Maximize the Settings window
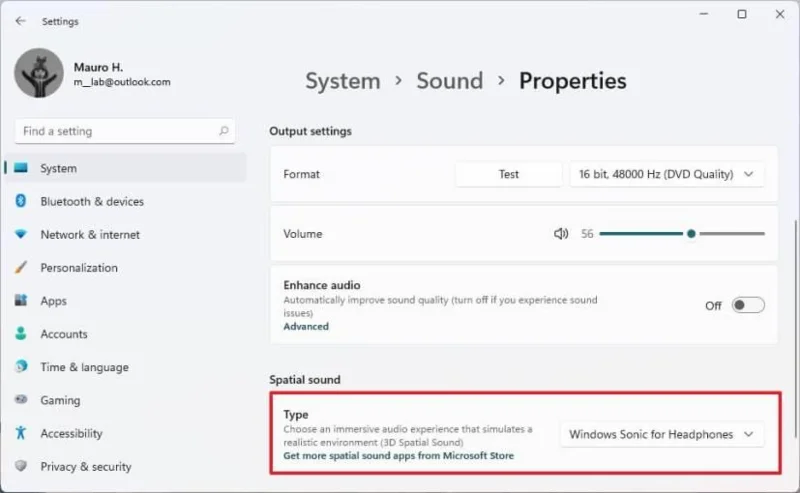 742,14
